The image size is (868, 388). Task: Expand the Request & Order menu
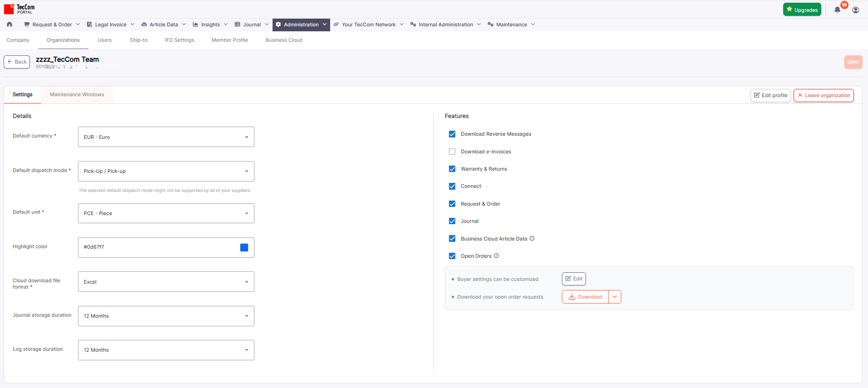[x=78, y=25]
